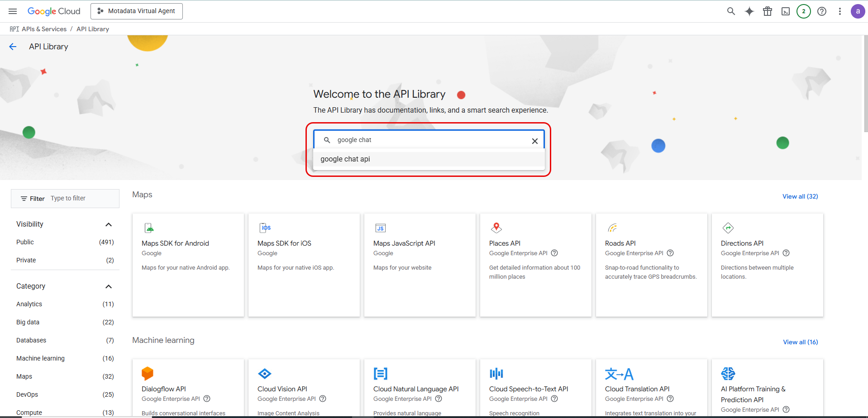The height and width of the screenshot is (418, 868).
Task: Click the account avatar icon
Action: click(858, 11)
